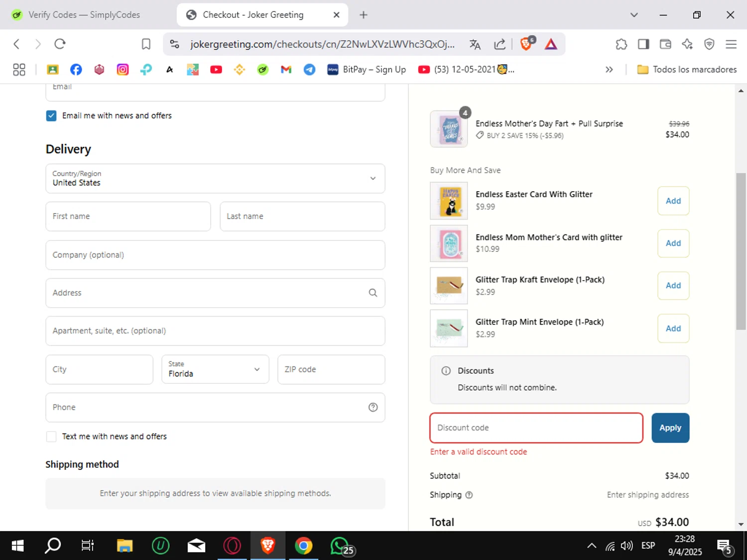
Task: Add Glitter Trap Mint Envelope
Action: pyautogui.click(x=673, y=329)
